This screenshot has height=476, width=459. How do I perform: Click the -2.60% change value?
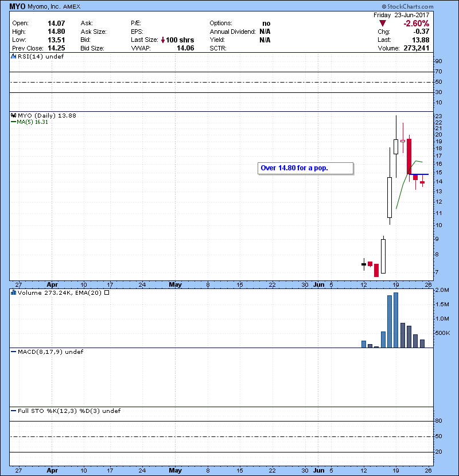click(416, 24)
